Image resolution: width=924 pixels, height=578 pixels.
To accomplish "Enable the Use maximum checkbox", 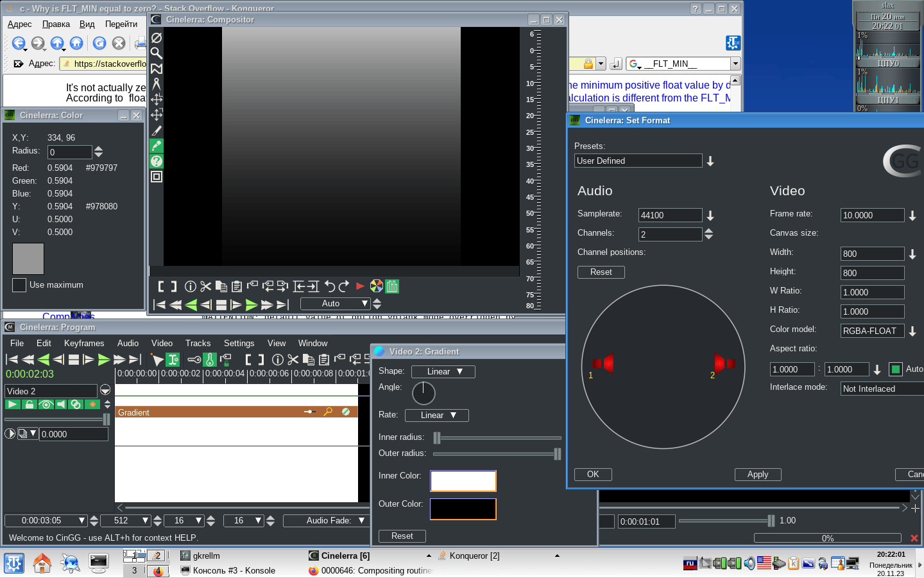I will pyautogui.click(x=20, y=285).
